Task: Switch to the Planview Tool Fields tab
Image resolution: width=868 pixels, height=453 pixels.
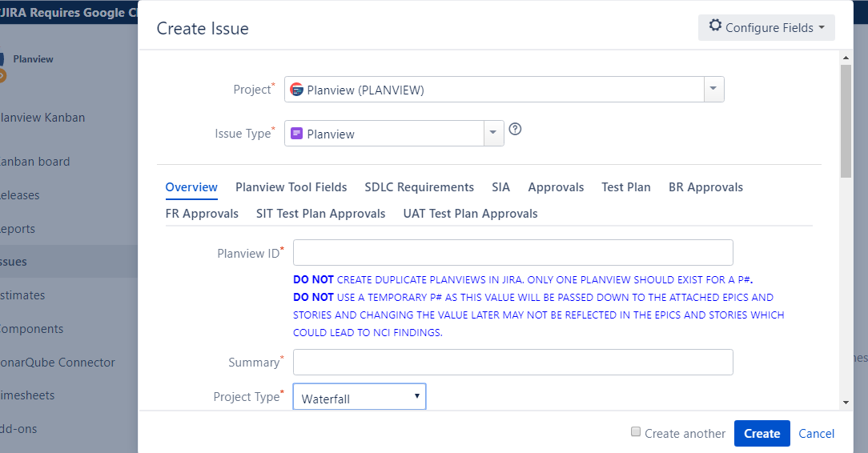Action: point(291,187)
